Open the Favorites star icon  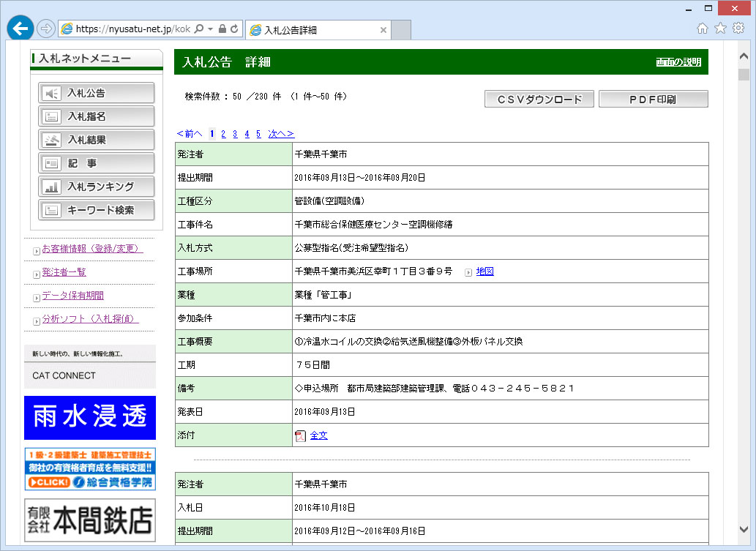click(720, 29)
